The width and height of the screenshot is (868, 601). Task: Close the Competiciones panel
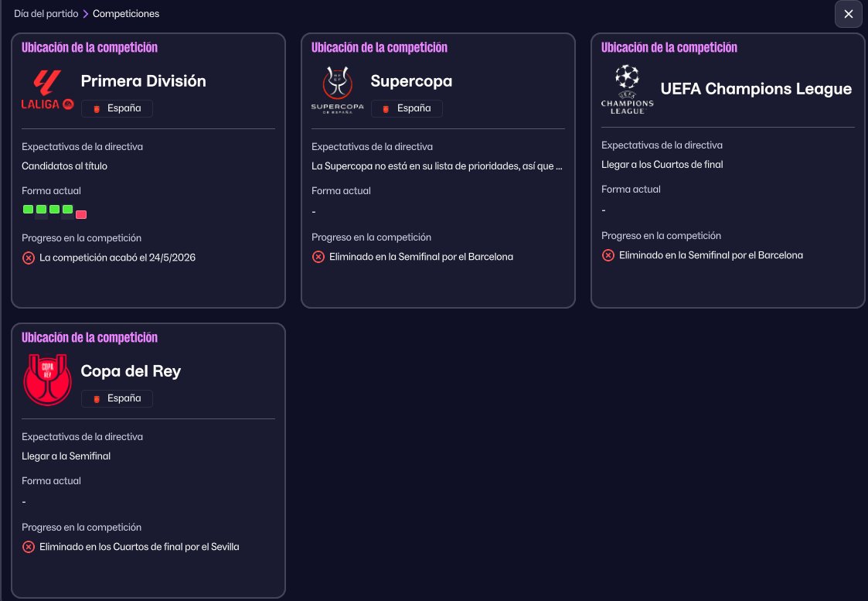(x=848, y=14)
